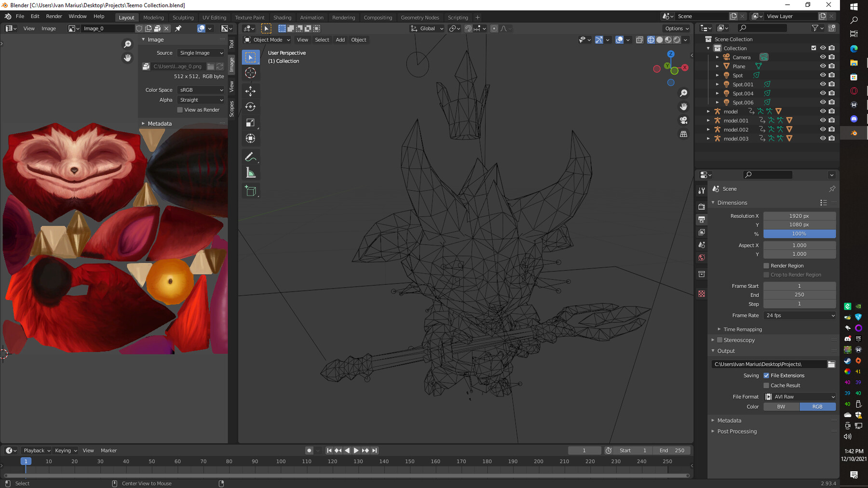Switch to the Shading workspace tab
Viewport: 868px width, 488px height.
coord(282,18)
